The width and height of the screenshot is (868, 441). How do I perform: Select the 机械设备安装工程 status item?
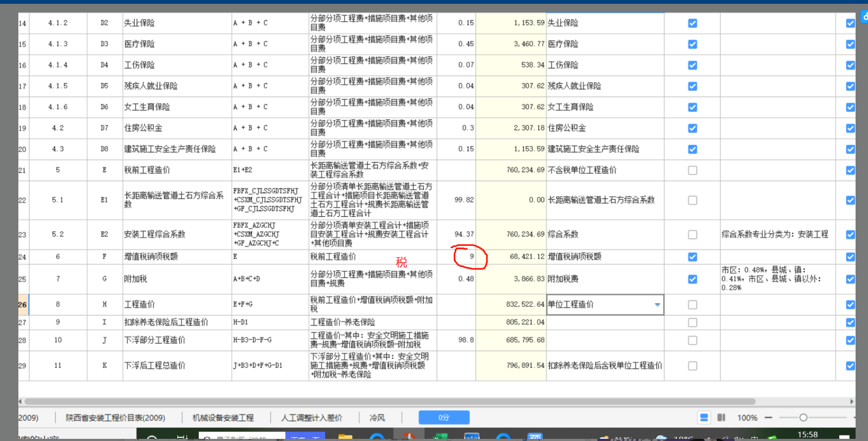click(x=223, y=418)
